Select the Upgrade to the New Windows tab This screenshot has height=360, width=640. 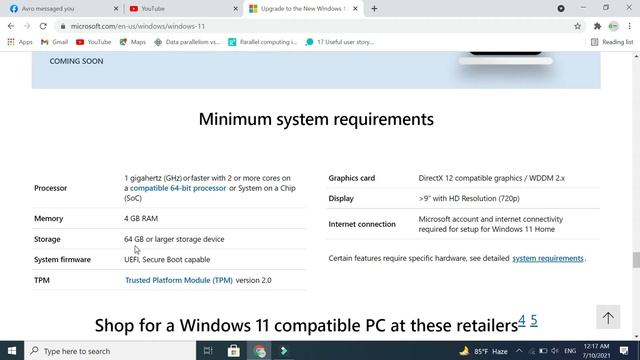(302, 9)
